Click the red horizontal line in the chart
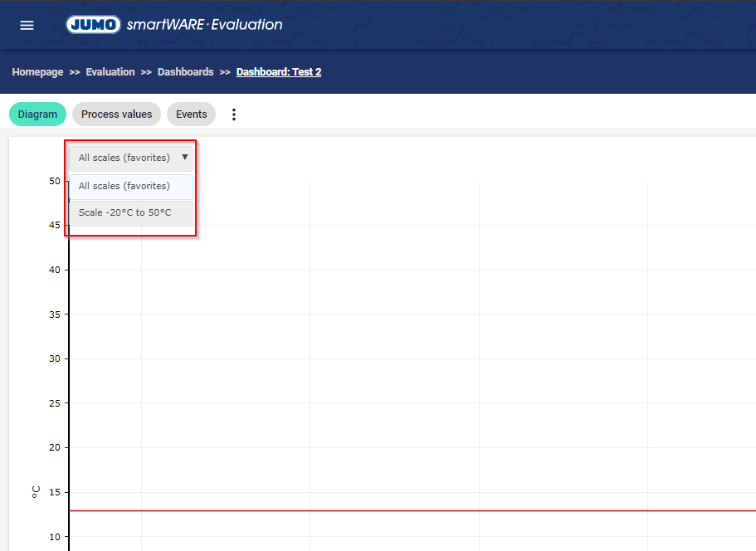The image size is (756, 551). [x=415, y=511]
